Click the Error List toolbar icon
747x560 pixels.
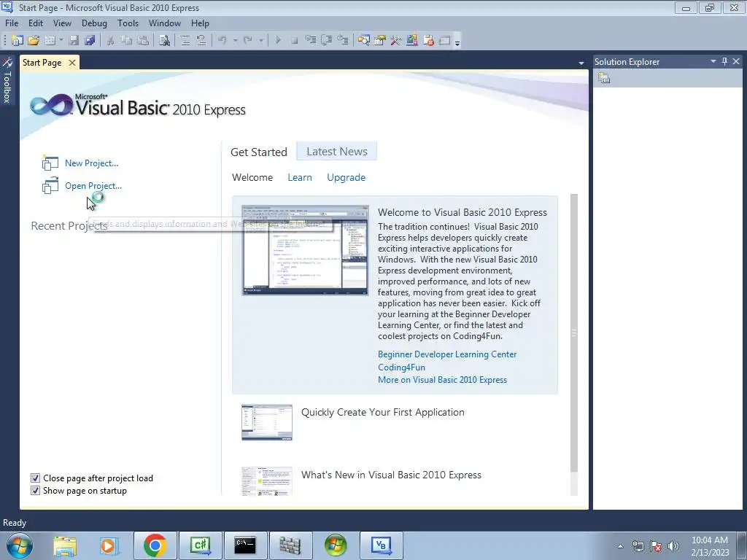(x=428, y=41)
